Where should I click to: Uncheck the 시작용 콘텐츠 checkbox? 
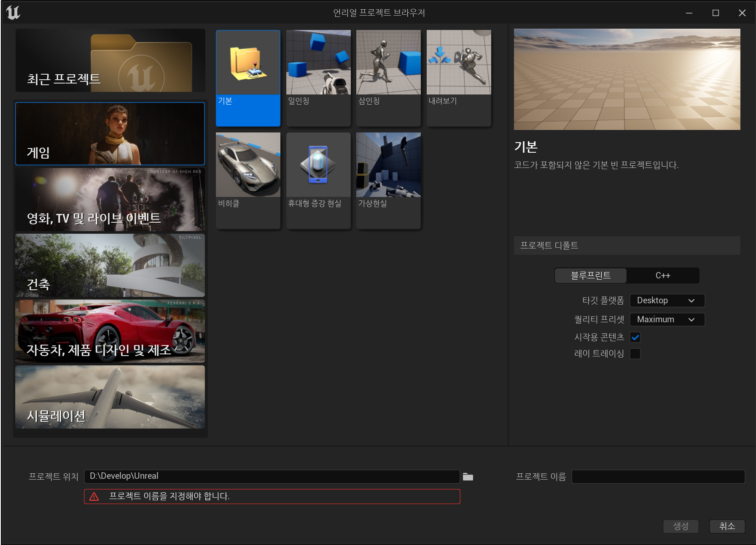pyautogui.click(x=635, y=337)
